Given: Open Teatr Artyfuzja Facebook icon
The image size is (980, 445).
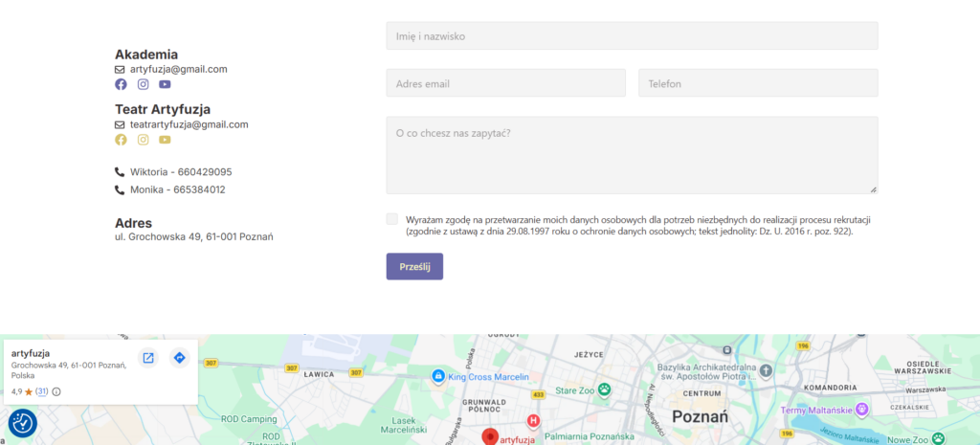Looking at the screenshot, I should pyautogui.click(x=121, y=140).
